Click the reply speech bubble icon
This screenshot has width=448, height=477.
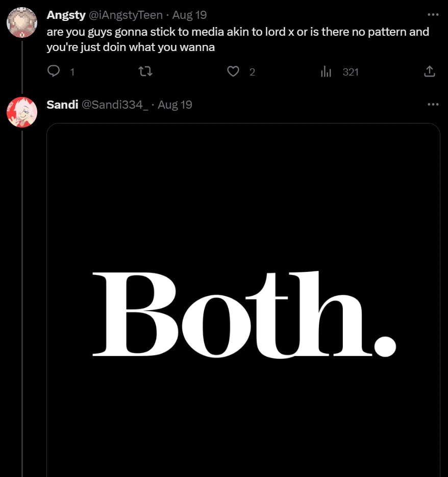pyautogui.click(x=54, y=72)
